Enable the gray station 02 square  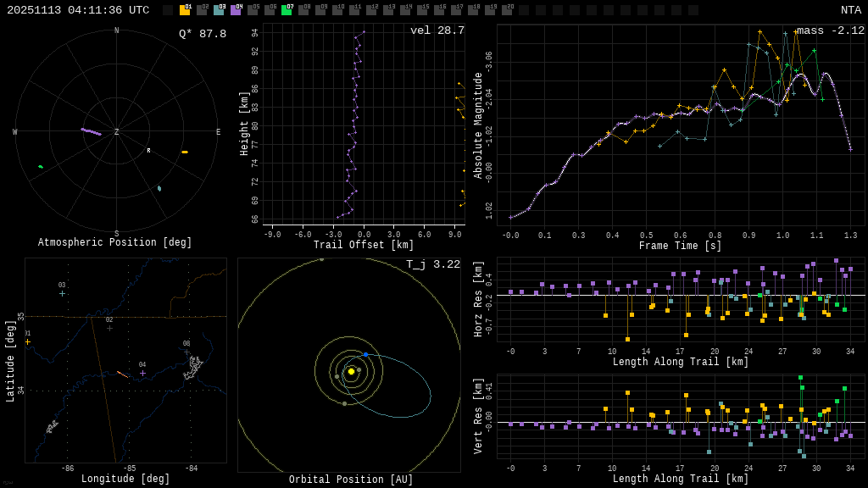click(x=202, y=10)
